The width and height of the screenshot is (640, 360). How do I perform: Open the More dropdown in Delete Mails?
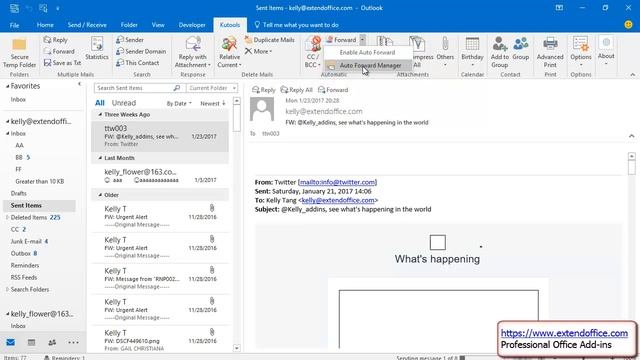click(x=259, y=51)
